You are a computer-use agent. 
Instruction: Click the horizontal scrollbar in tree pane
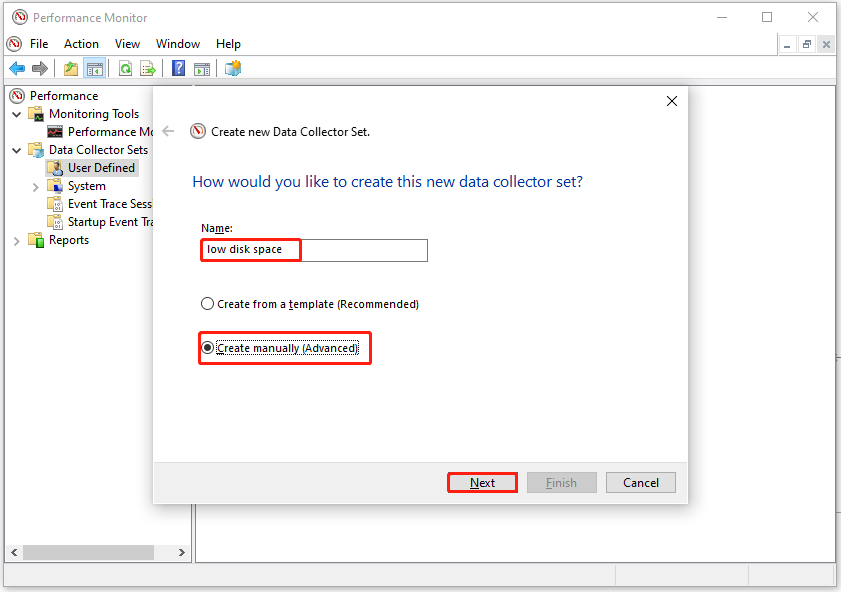pos(90,552)
